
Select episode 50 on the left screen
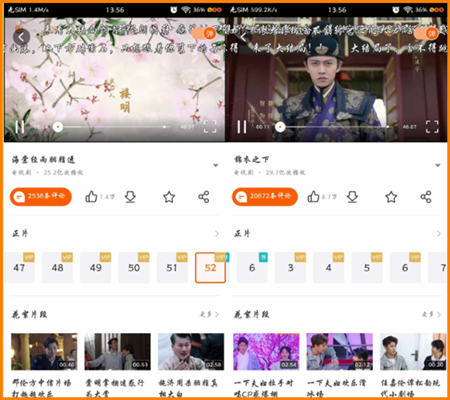(134, 268)
